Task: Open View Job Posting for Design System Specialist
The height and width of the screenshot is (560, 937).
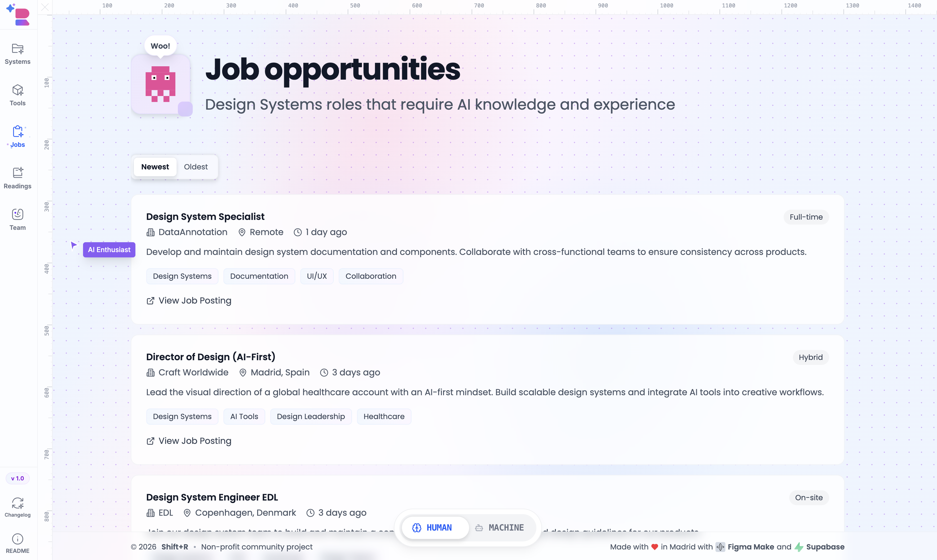Action: 189,300
